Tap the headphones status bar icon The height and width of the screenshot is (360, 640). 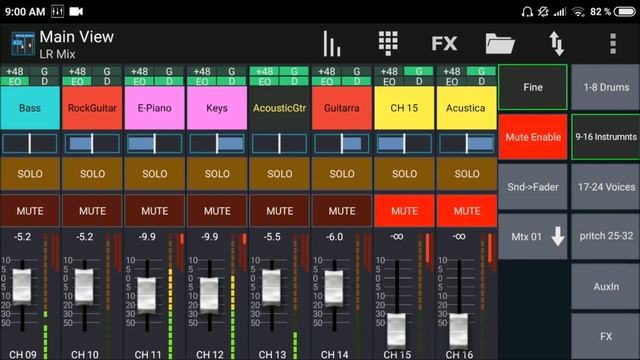pos(527,11)
